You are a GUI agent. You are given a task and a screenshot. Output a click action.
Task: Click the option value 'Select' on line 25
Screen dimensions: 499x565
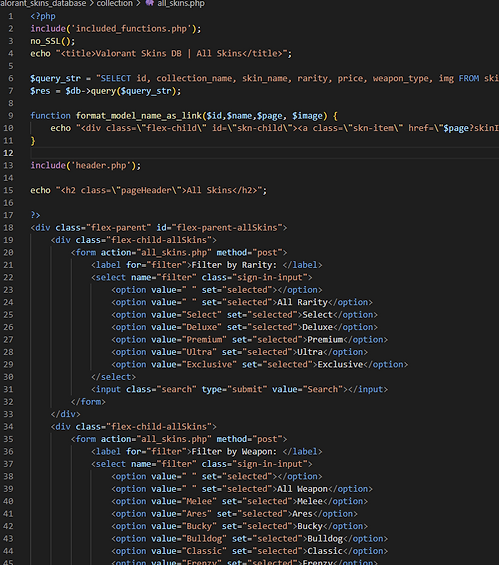pos(201,315)
